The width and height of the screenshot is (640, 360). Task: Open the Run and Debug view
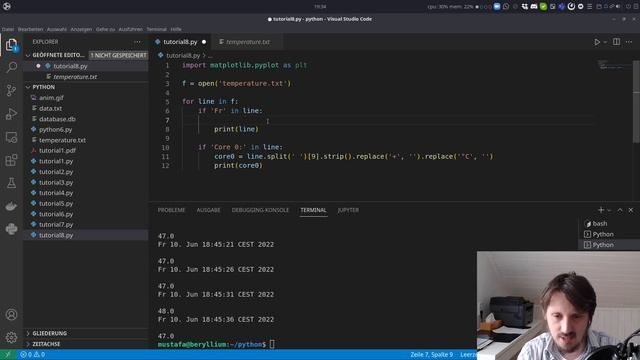pos(11,113)
